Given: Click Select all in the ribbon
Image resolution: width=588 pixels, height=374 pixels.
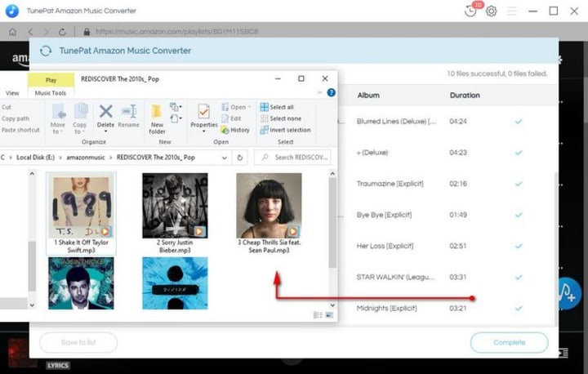Looking at the screenshot, I should pos(277,107).
